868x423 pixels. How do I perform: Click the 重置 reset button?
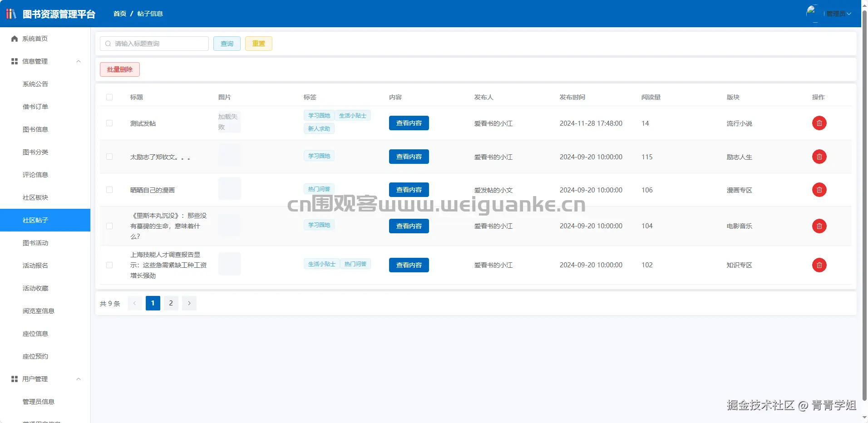[x=259, y=44]
